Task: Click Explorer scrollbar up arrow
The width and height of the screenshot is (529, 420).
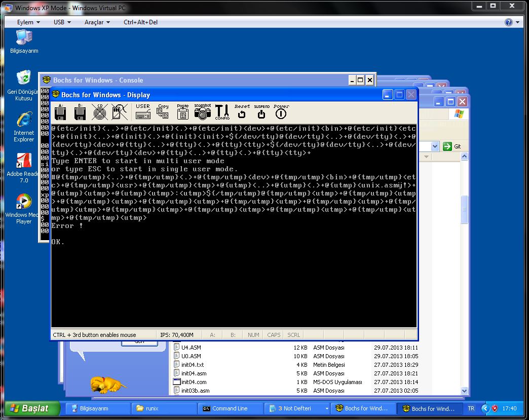Action: (464, 157)
